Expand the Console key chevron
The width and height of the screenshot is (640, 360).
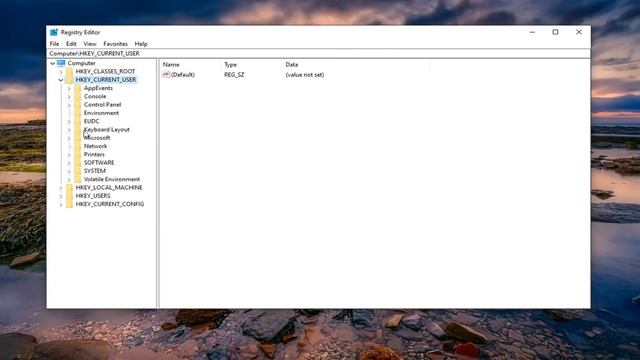pyautogui.click(x=69, y=96)
